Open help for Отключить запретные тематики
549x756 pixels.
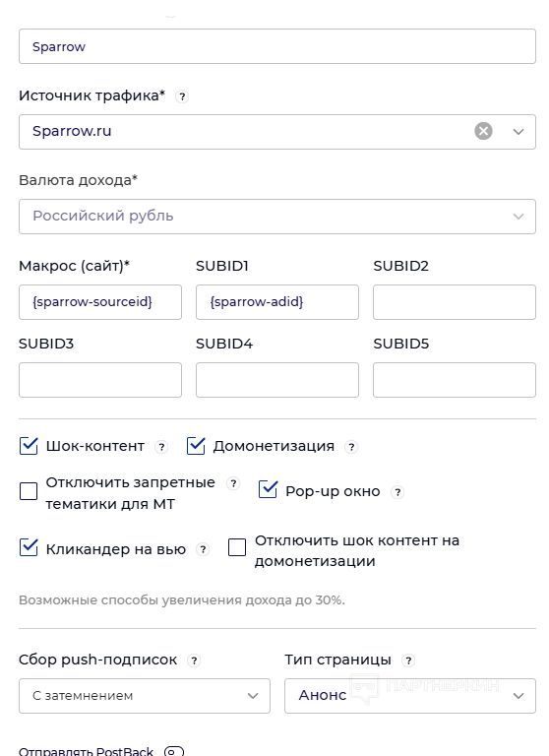[x=233, y=483]
